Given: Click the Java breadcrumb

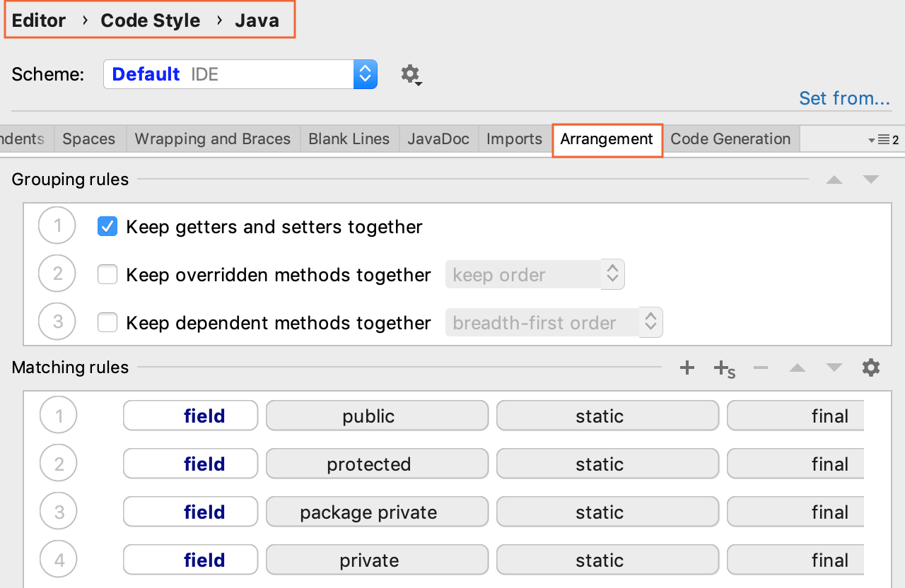Looking at the screenshot, I should point(257,20).
